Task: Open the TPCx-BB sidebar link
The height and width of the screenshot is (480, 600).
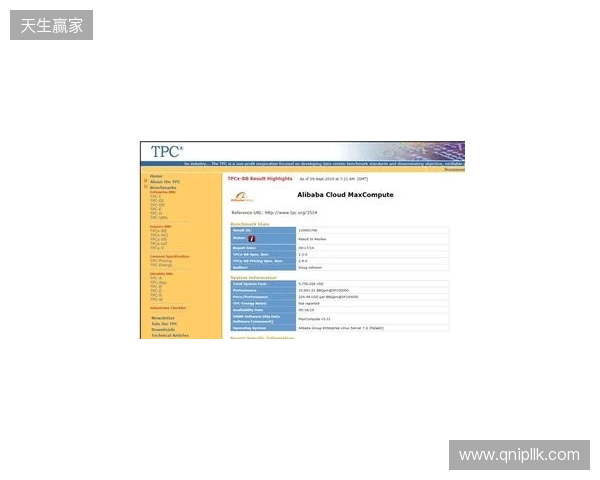Action: pos(158,231)
